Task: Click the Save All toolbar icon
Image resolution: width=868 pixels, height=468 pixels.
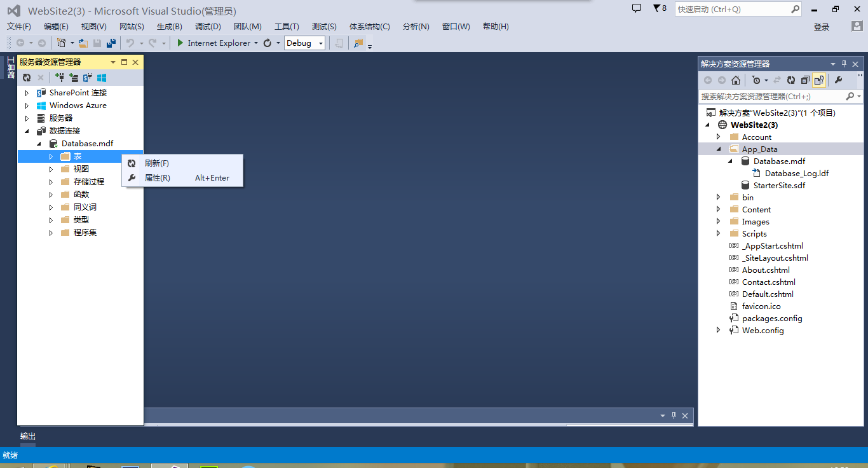Action: 111,43
